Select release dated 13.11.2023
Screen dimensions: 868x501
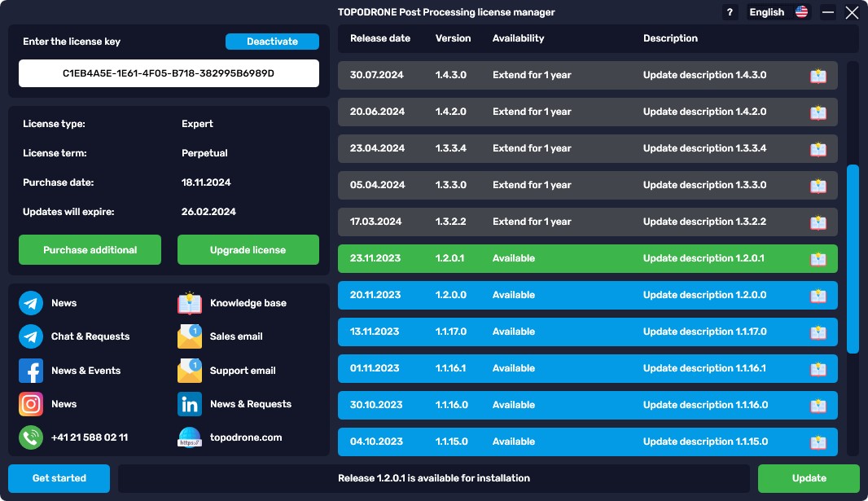pos(587,332)
